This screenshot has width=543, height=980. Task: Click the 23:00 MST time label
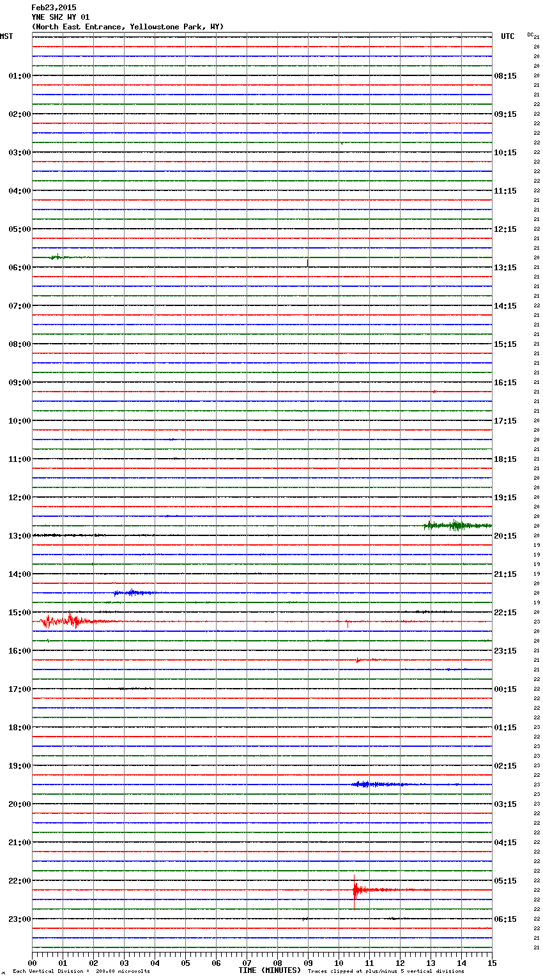pos(20,919)
